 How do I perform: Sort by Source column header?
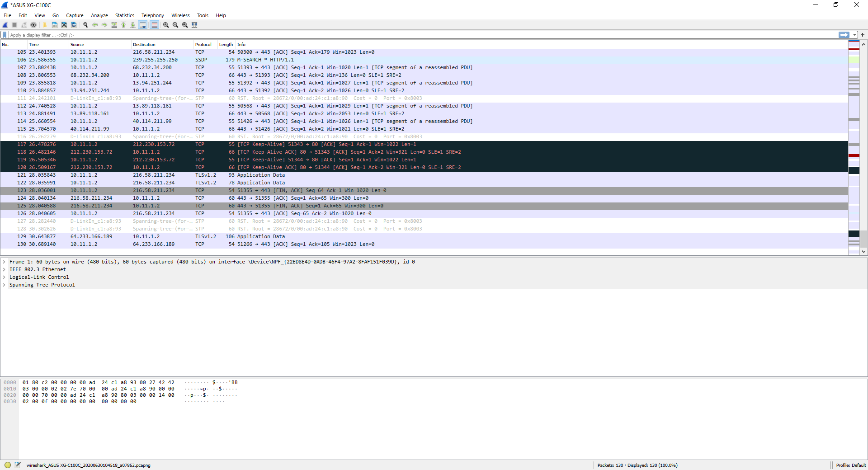[x=100, y=45]
